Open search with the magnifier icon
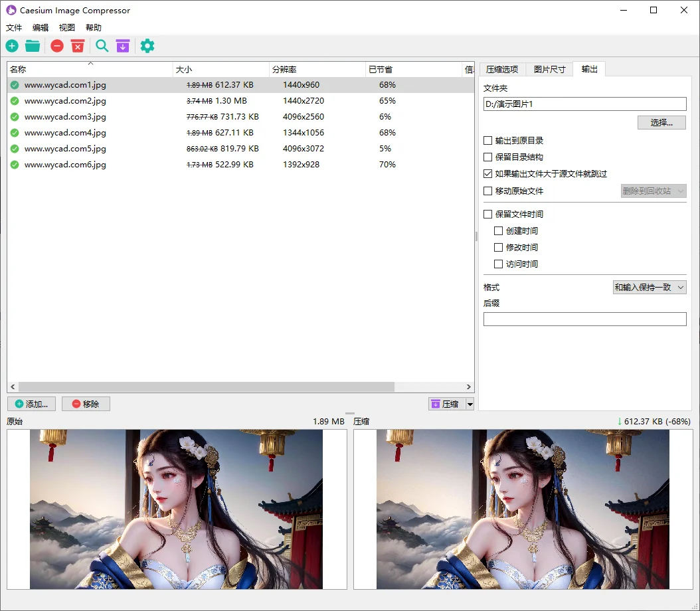The width and height of the screenshot is (700, 611). [x=102, y=46]
